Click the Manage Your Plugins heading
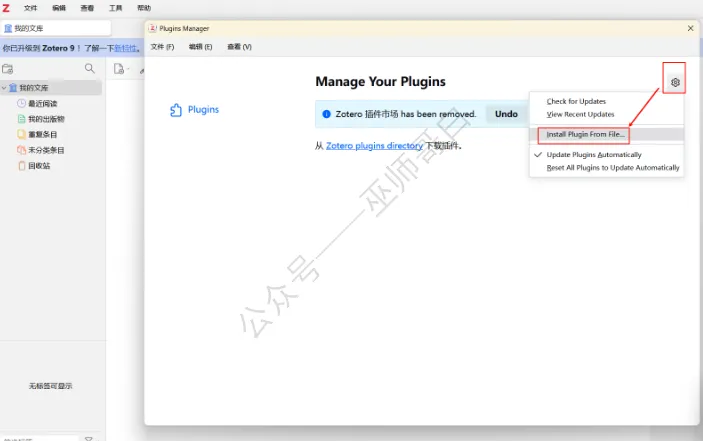 tap(380, 82)
